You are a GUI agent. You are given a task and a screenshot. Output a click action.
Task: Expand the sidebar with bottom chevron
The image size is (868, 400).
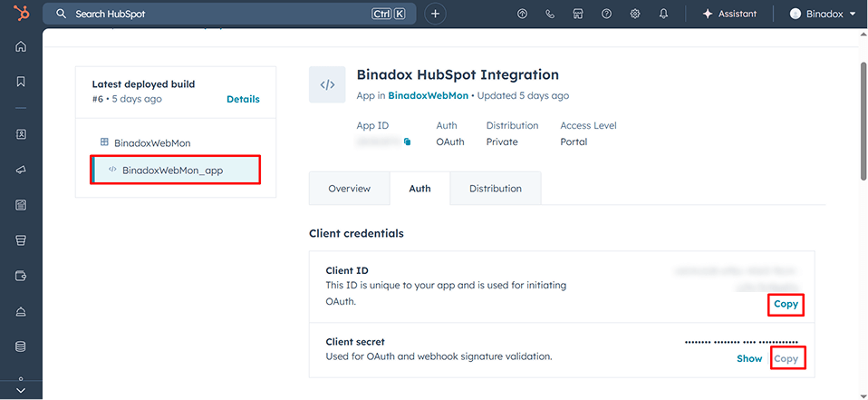(x=21, y=390)
